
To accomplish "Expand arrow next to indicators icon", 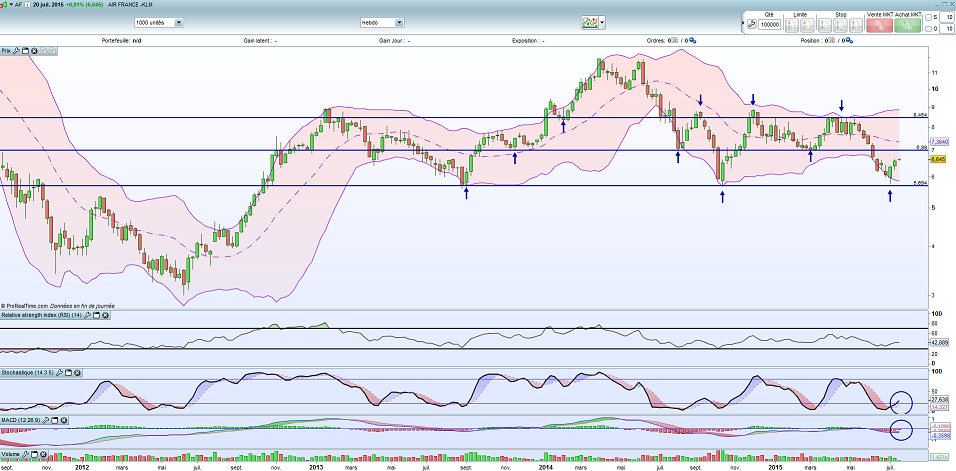I will tap(602, 23).
